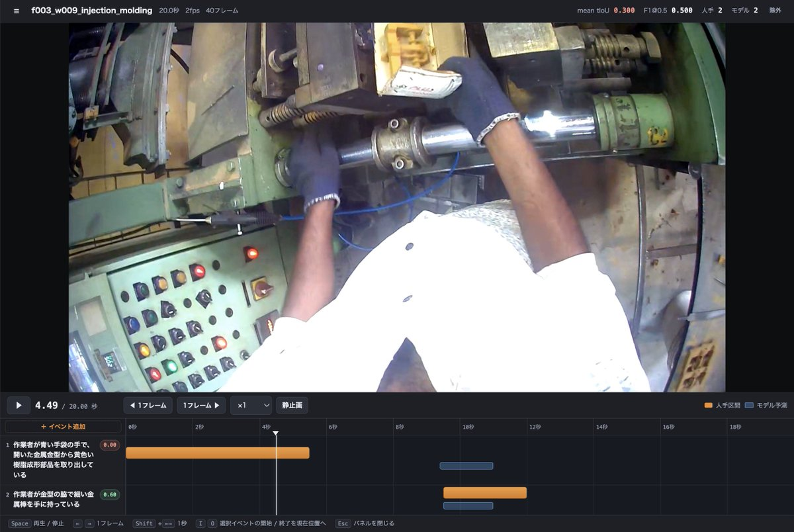Step back one frame with ◀ 1フレーム
The height and width of the screenshot is (532, 794).
click(148, 405)
